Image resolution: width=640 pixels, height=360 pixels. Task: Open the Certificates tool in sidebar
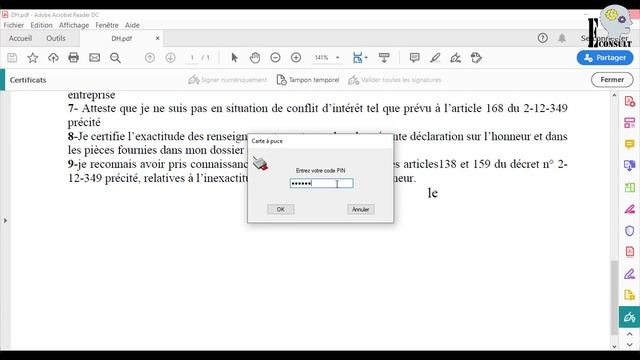(x=629, y=317)
